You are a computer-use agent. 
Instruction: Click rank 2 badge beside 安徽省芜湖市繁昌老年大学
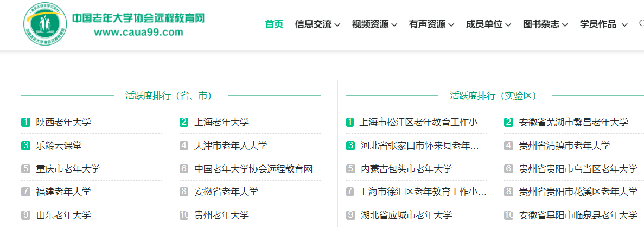508,122
